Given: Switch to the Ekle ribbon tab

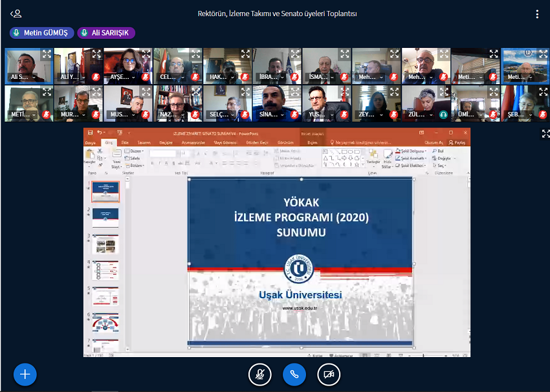Looking at the screenshot, I should (125, 142).
